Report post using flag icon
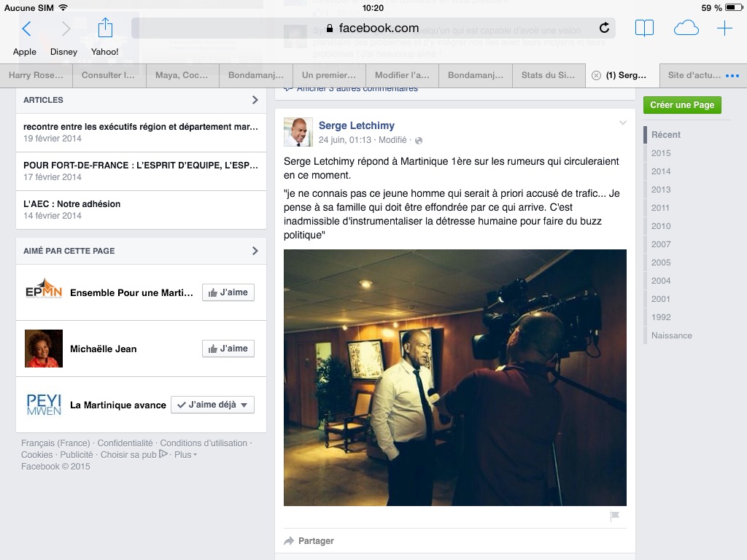This screenshot has width=747, height=560. click(x=614, y=516)
